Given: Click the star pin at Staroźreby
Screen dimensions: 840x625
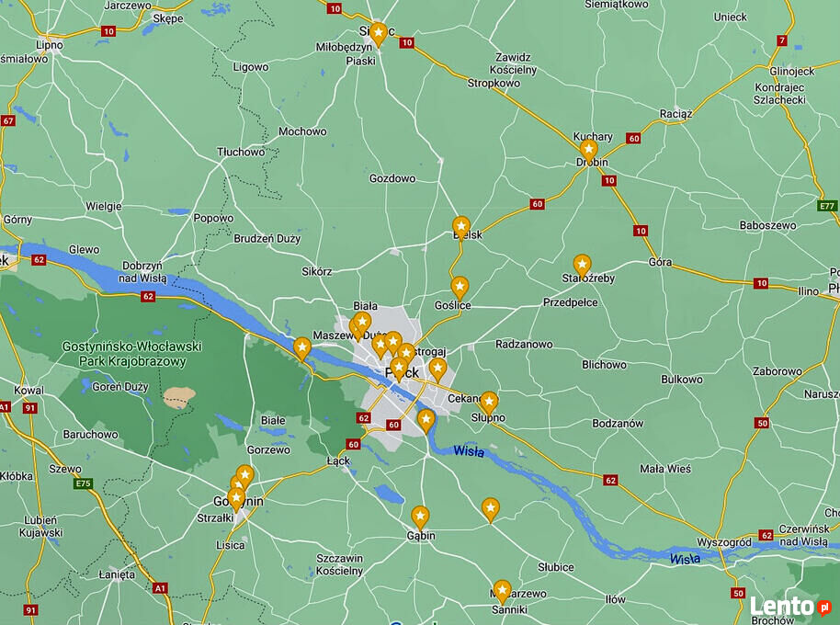Looking at the screenshot, I should [x=582, y=265].
